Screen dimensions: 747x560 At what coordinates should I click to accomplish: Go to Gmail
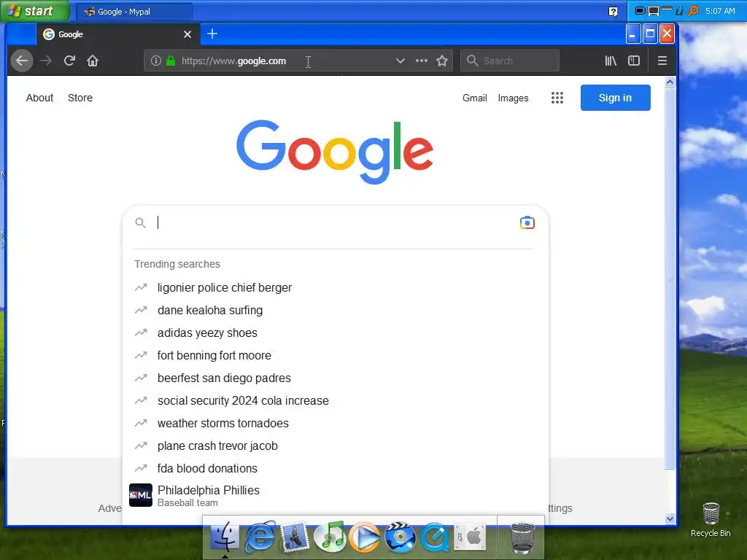pyautogui.click(x=474, y=98)
